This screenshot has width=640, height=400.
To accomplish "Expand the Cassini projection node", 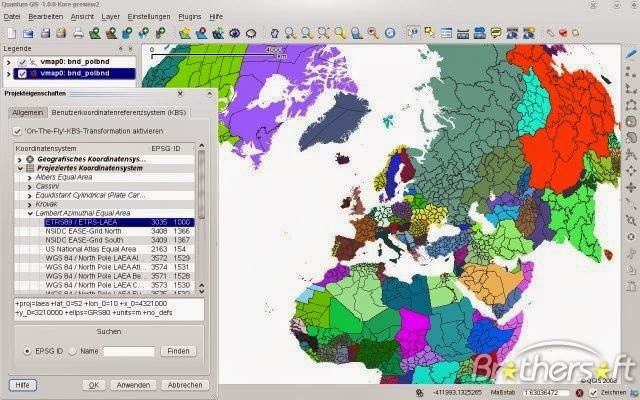I will point(29,187).
